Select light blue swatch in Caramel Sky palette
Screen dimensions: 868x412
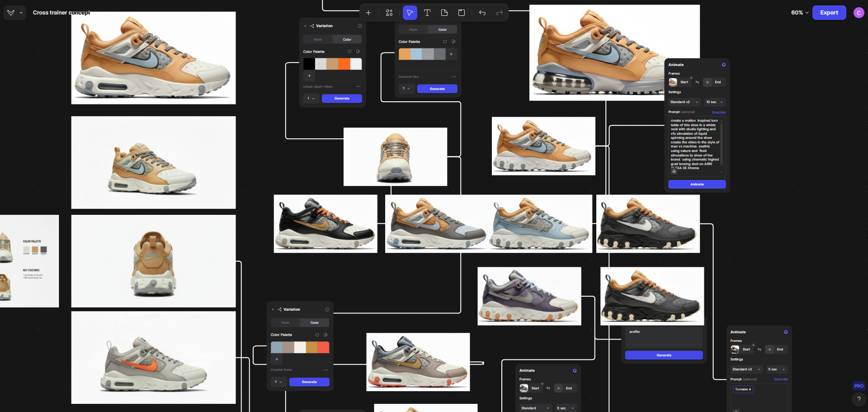tap(416, 54)
